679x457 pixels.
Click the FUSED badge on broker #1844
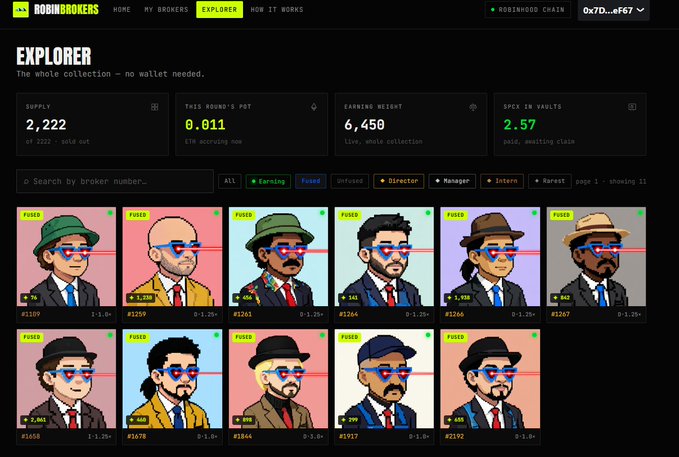(x=243, y=337)
